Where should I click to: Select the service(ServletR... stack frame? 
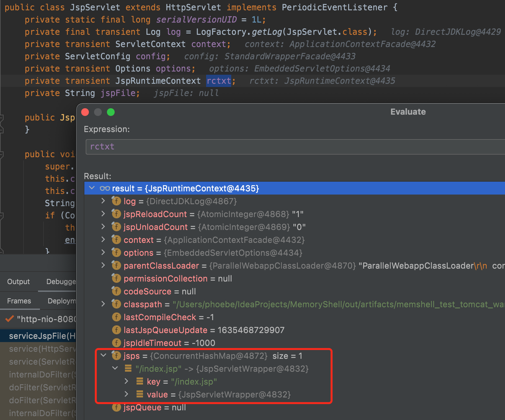tap(38, 362)
